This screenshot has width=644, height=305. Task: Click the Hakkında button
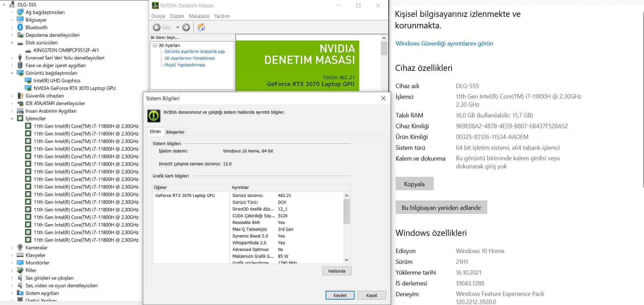pos(337,271)
